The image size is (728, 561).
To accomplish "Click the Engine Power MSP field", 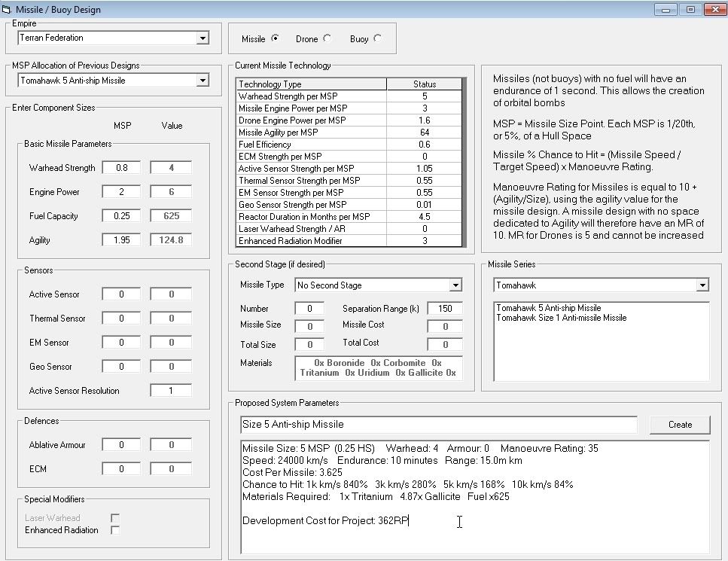I will point(121,192).
